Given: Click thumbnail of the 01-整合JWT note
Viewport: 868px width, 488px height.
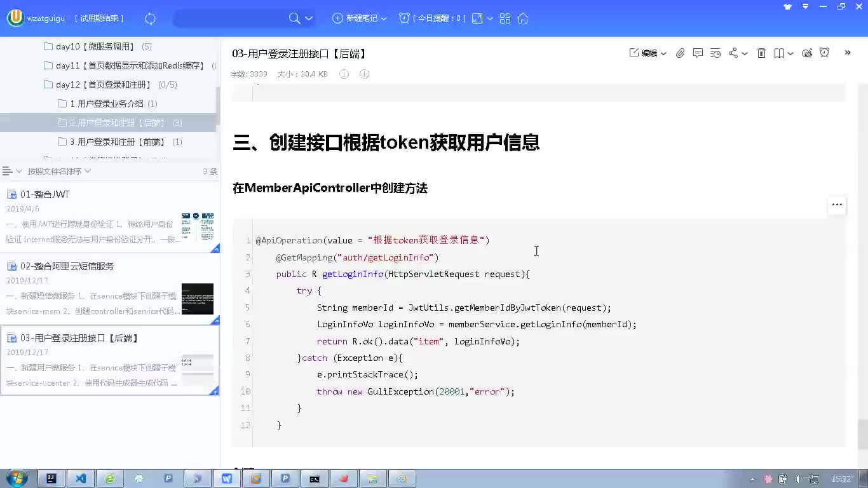Looking at the screenshot, I should (198, 226).
